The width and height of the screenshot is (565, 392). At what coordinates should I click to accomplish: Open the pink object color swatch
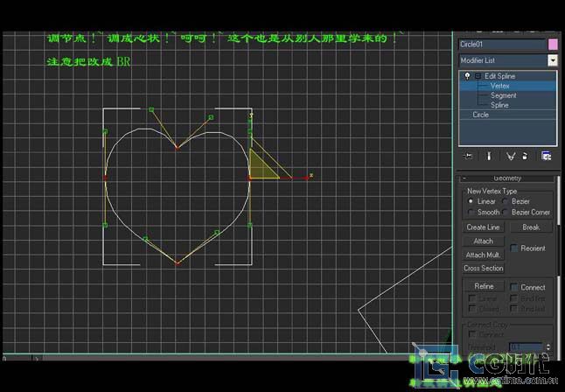coord(553,44)
